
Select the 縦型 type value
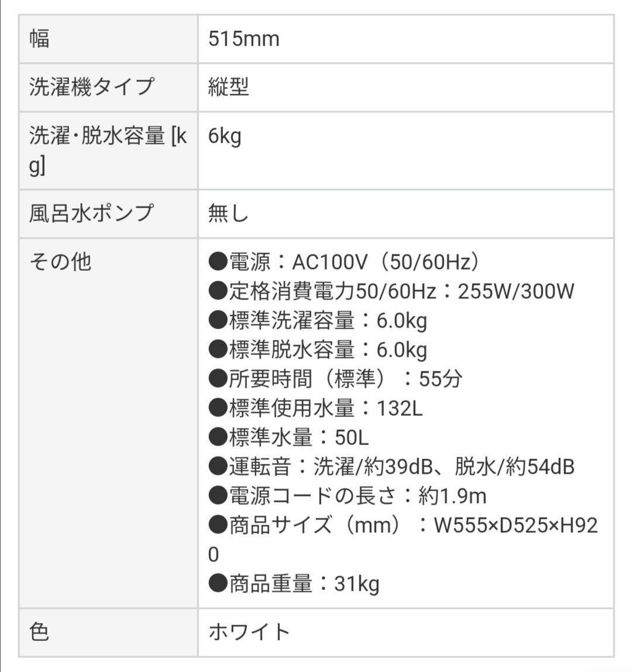pos(229,87)
